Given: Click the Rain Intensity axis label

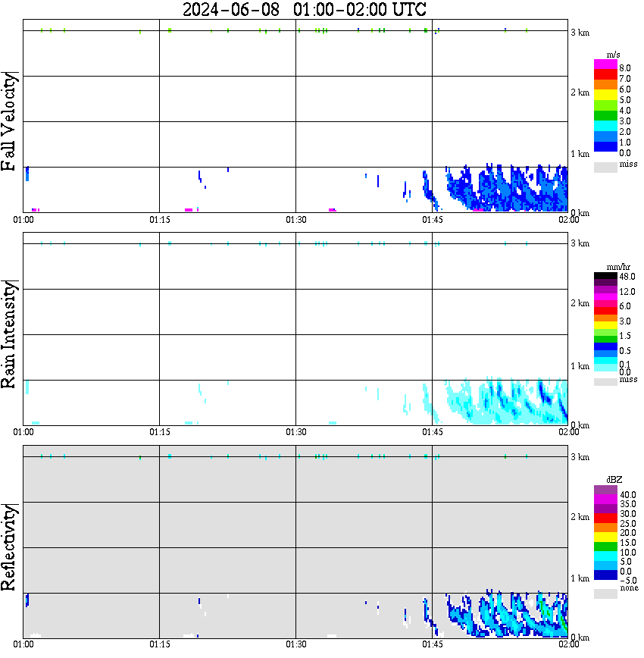Looking at the screenshot, I should [9, 334].
